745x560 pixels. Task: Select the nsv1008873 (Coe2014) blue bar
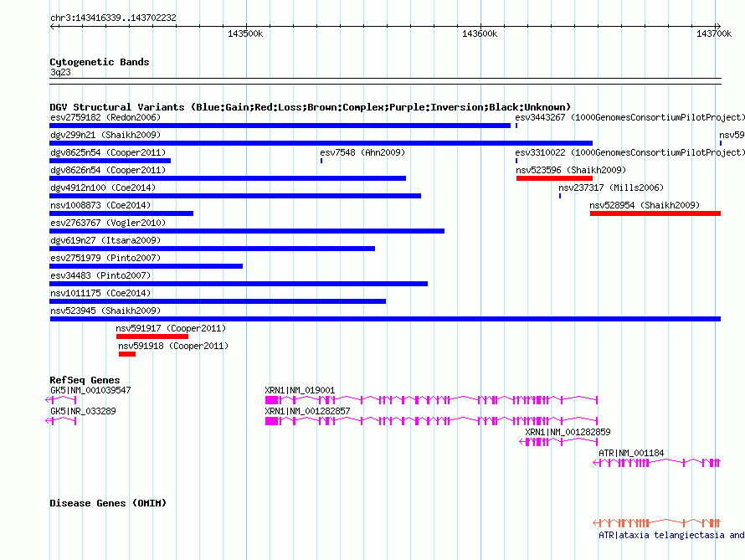121,213
